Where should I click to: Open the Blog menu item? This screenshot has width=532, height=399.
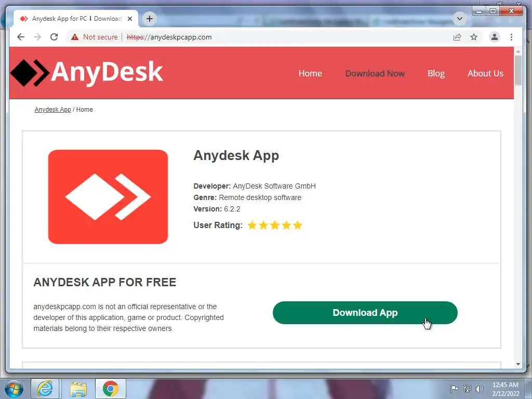coord(436,73)
